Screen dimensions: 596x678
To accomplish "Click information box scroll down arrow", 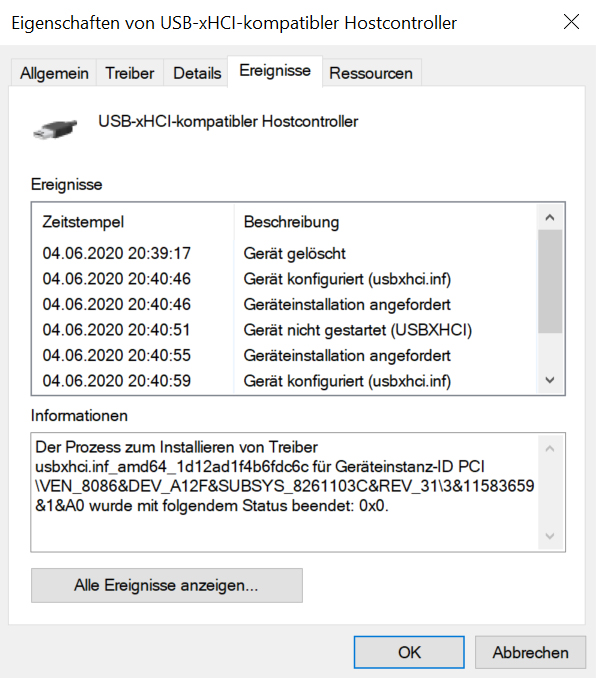I will 550,536.
